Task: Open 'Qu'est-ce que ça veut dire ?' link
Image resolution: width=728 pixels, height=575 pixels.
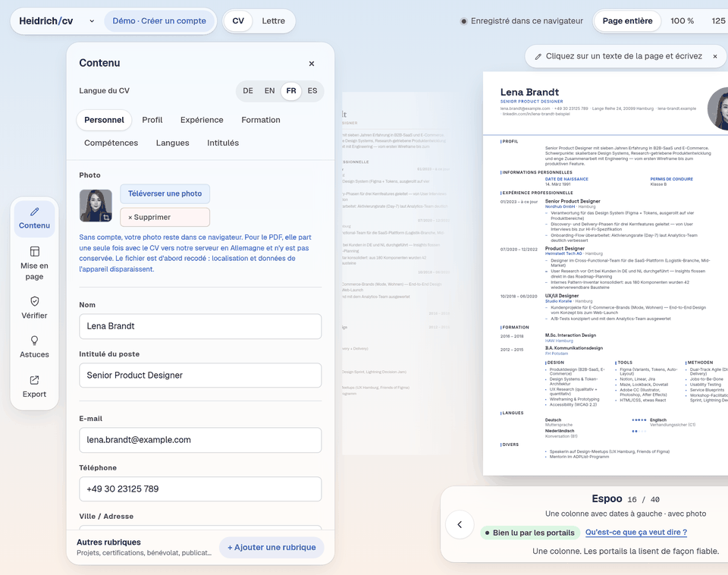Action: point(636,533)
